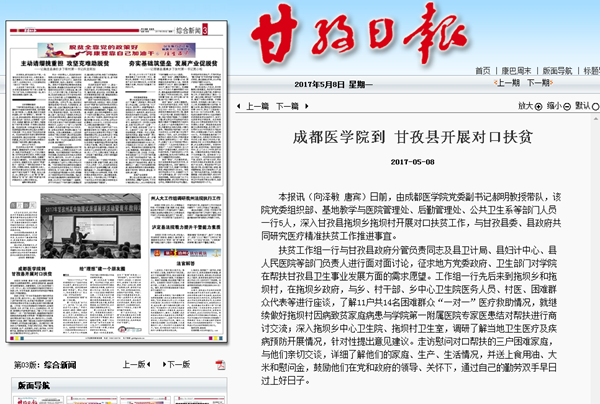Click the 成都医学院到 article block in page preview
This screenshot has width=600, height=404.
coord(32,298)
